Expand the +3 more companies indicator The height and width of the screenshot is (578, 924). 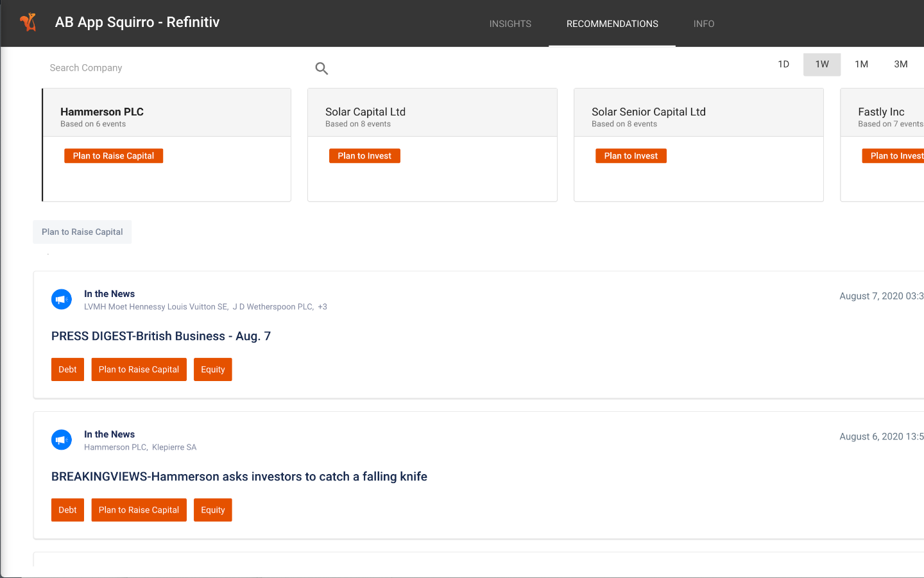point(322,307)
